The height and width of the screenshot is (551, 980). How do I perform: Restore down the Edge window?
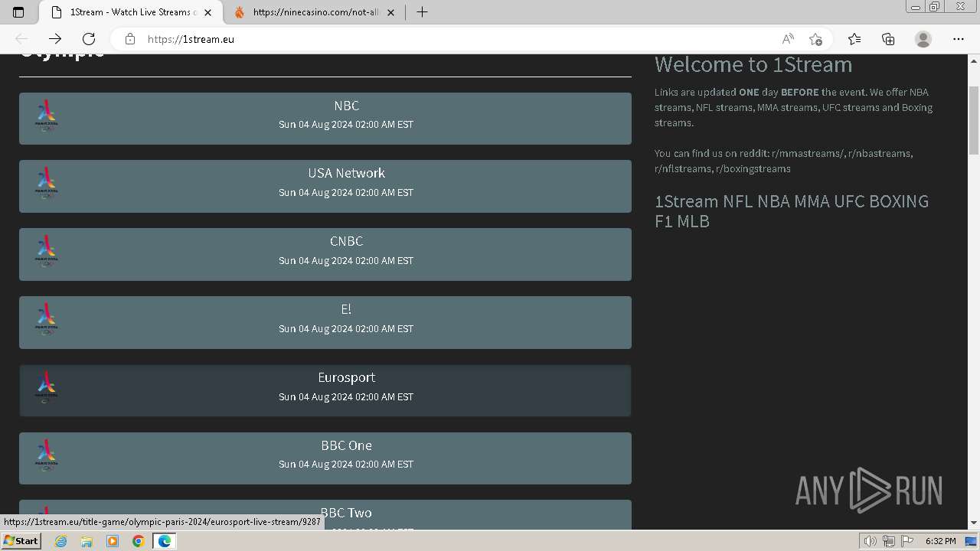tap(934, 7)
